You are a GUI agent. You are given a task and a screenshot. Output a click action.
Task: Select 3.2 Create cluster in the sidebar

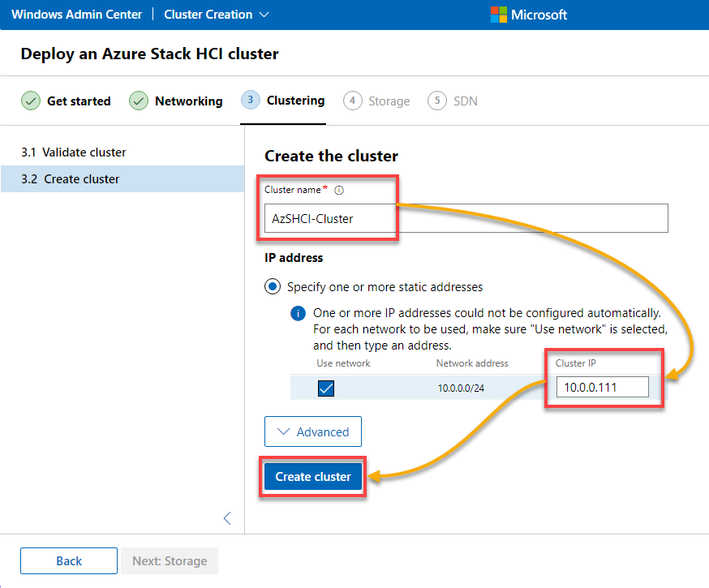pos(122,179)
